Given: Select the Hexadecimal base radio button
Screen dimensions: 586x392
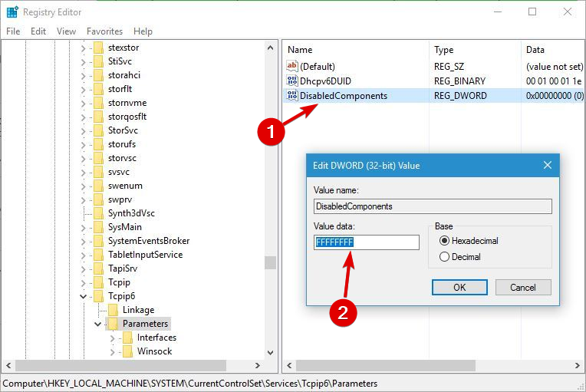Looking at the screenshot, I should [x=444, y=241].
